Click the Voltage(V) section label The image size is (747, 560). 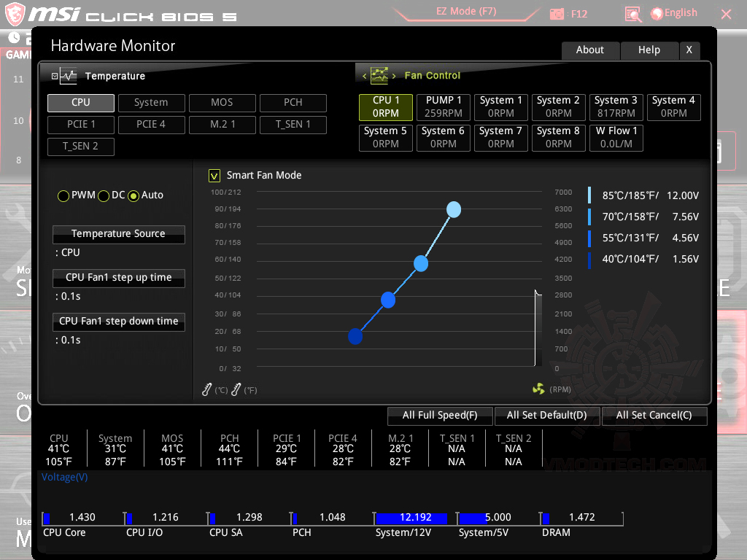click(x=65, y=477)
